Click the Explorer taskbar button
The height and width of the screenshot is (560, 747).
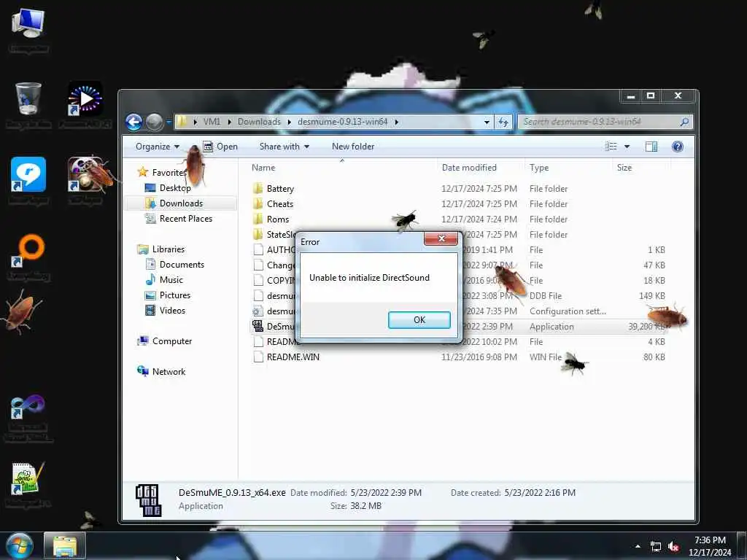pos(65,545)
